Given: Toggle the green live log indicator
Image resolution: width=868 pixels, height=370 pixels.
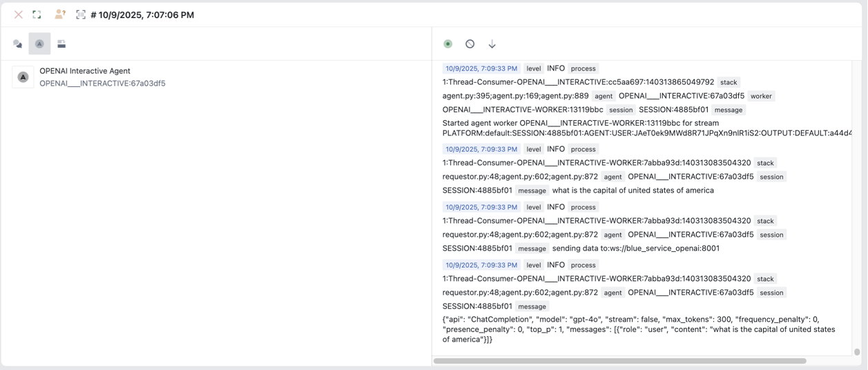Looking at the screenshot, I should [448, 44].
